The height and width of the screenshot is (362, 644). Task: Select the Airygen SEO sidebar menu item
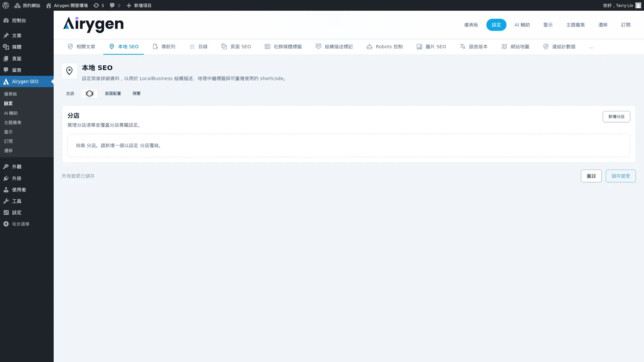(x=27, y=81)
